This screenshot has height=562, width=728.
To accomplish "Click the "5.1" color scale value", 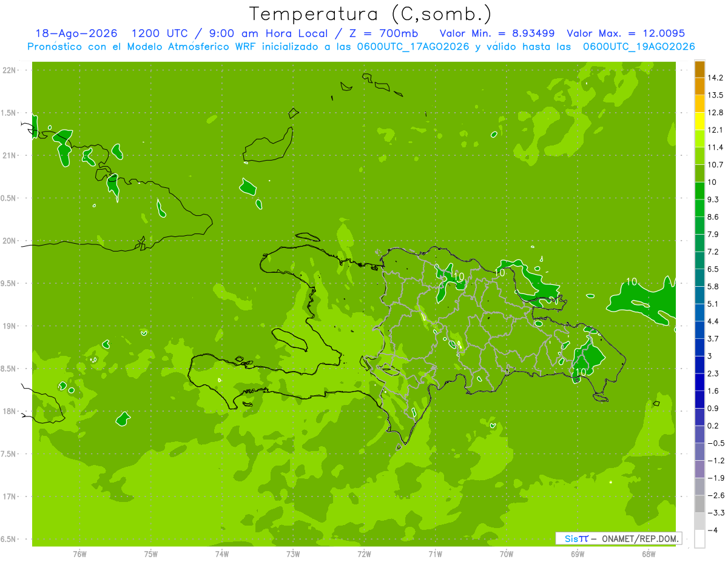I will [x=713, y=304].
